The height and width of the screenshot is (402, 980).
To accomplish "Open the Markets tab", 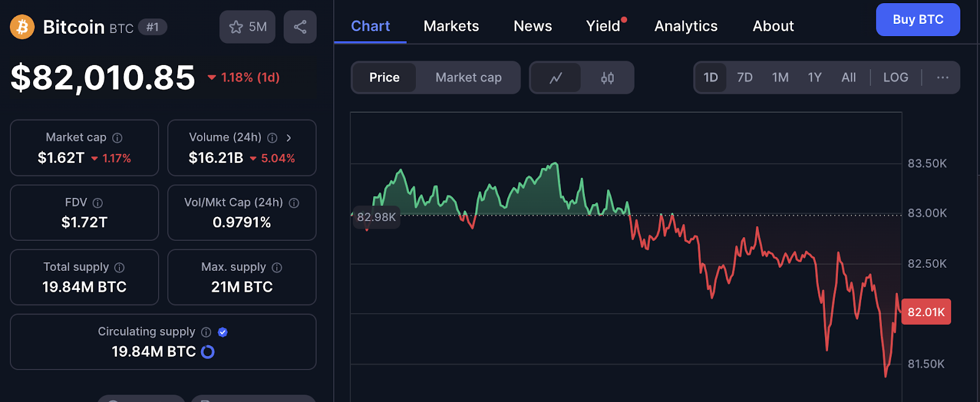I will point(451,26).
